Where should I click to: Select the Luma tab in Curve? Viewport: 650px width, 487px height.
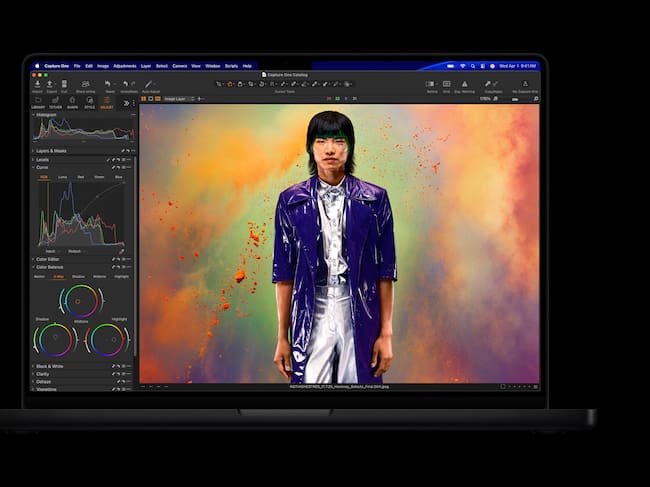(x=62, y=176)
